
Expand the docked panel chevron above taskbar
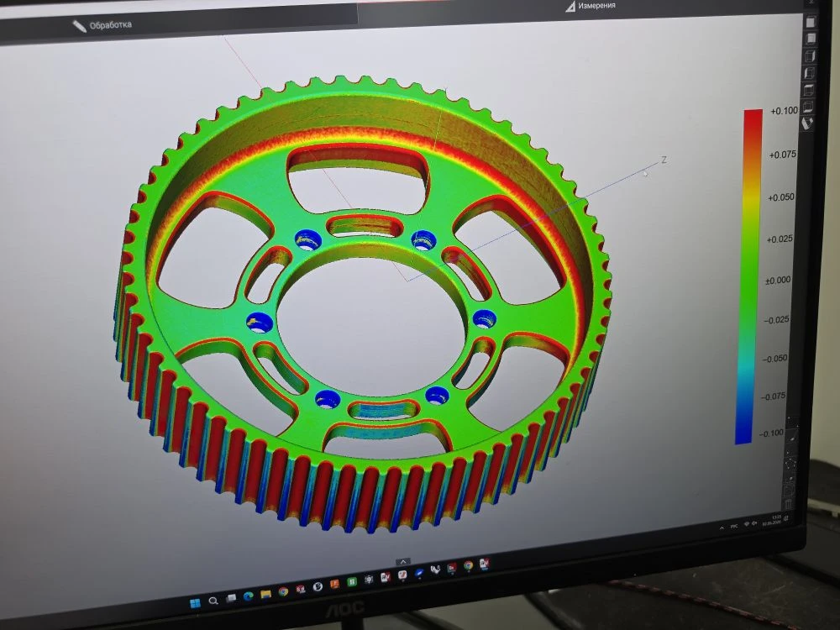tap(403, 561)
